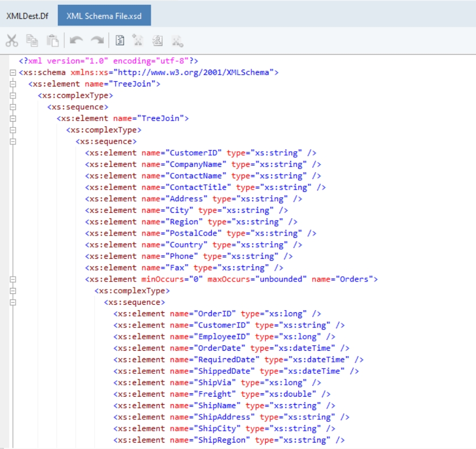Click the Copy icon in the toolbar

[x=32, y=41]
